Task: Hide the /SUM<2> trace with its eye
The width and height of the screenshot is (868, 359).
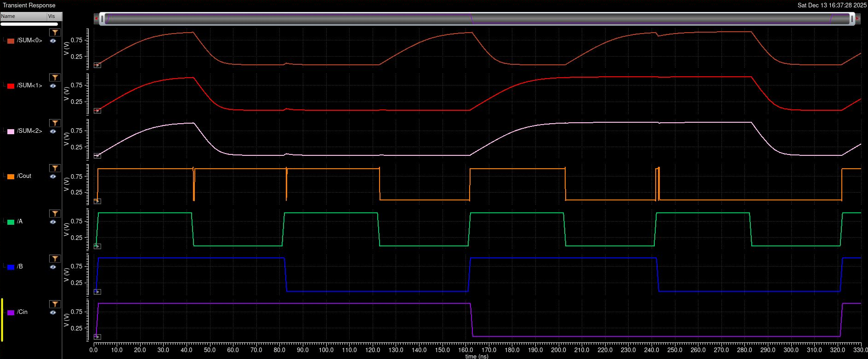Action: point(53,131)
